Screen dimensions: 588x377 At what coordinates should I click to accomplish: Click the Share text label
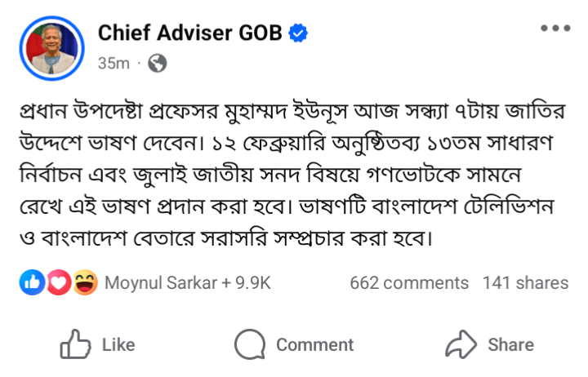pyautogui.click(x=510, y=345)
